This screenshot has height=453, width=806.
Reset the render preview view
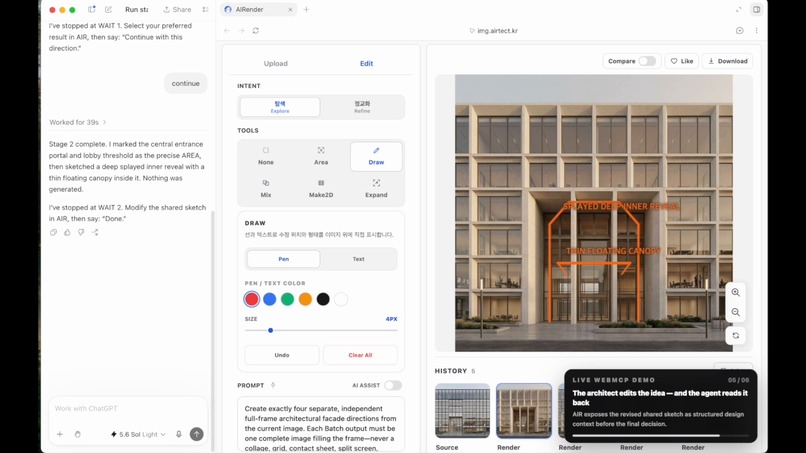[x=736, y=335]
